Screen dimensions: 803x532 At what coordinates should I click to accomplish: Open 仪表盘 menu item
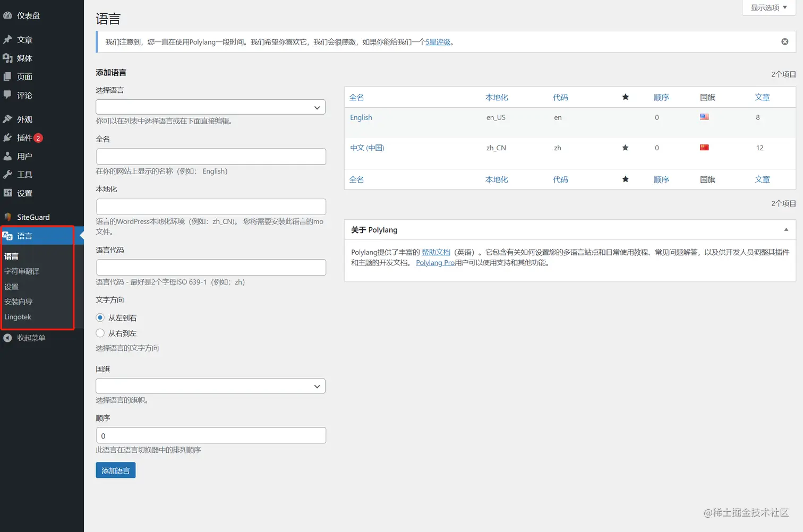point(28,15)
